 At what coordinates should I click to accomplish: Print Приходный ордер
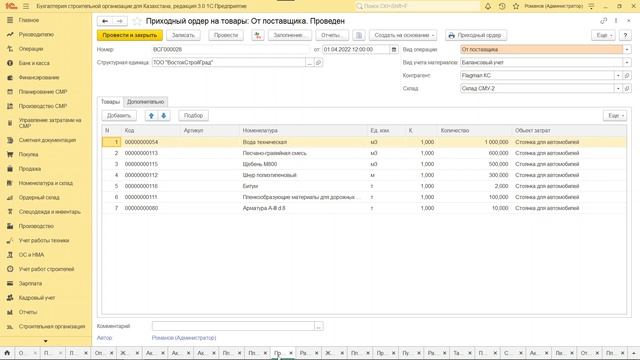pos(476,36)
